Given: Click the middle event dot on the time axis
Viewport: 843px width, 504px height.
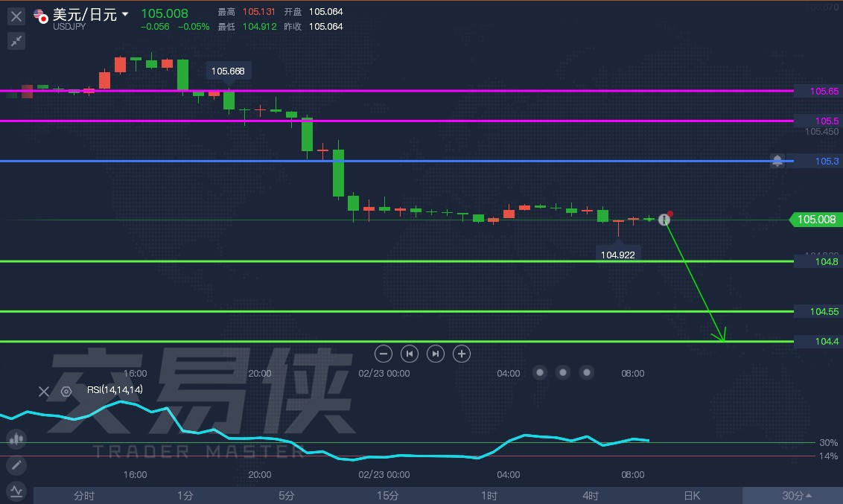Looking at the screenshot, I should coord(563,372).
